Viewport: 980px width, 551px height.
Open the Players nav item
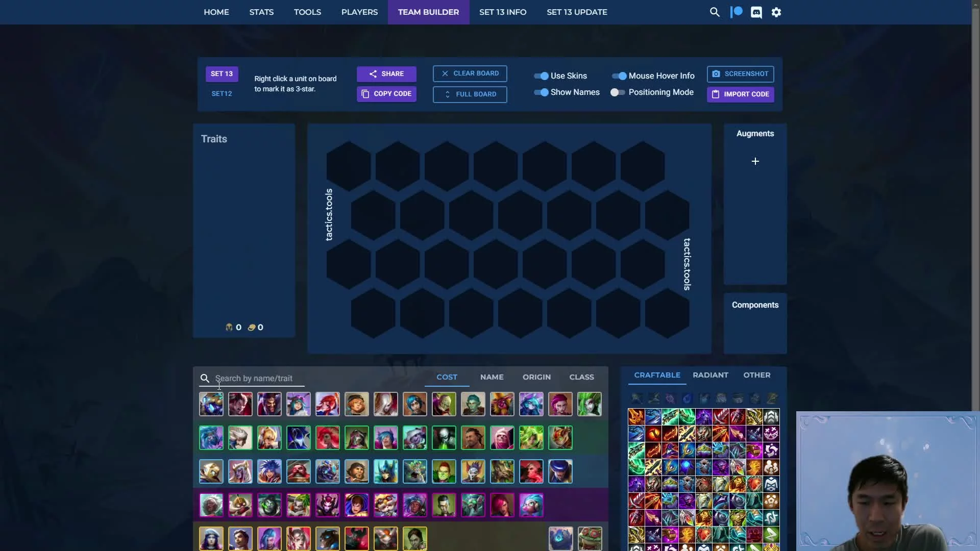coord(359,12)
